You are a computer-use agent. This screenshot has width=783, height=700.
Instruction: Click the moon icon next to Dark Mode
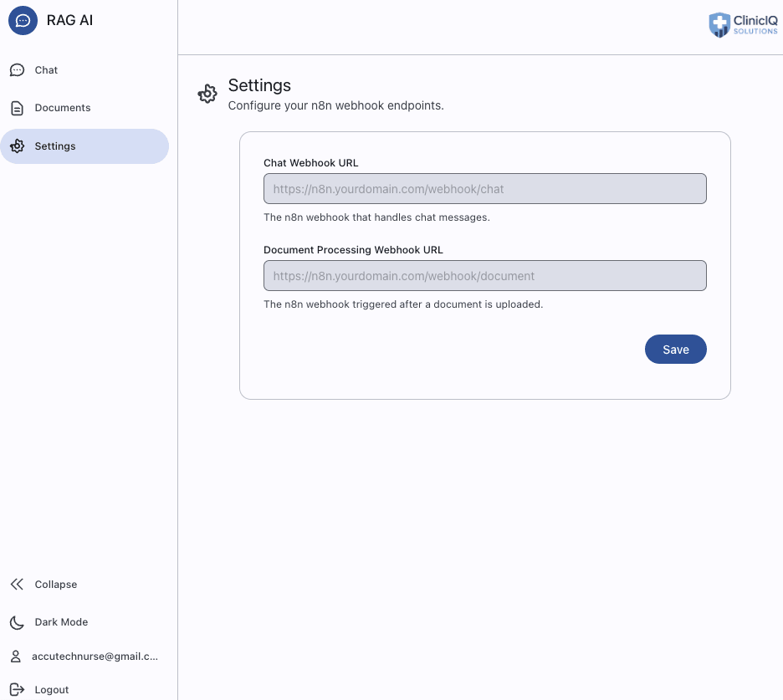(x=17, y=622)
